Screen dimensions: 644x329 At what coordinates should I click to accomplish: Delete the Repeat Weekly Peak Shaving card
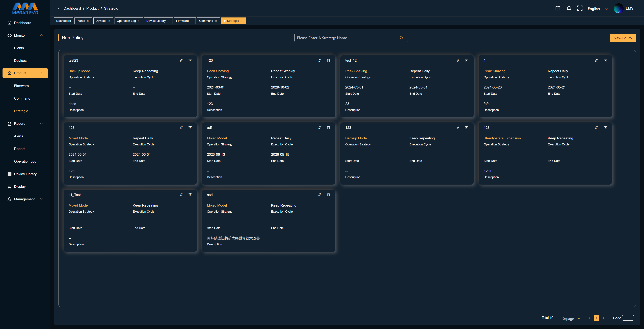pyautogui.click(x=329, y=60)
